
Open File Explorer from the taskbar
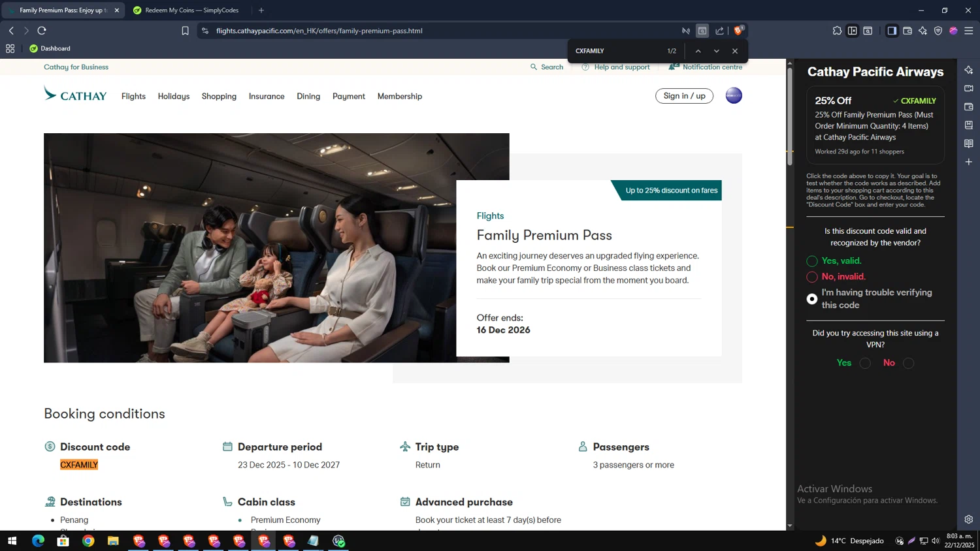(113, 541)
